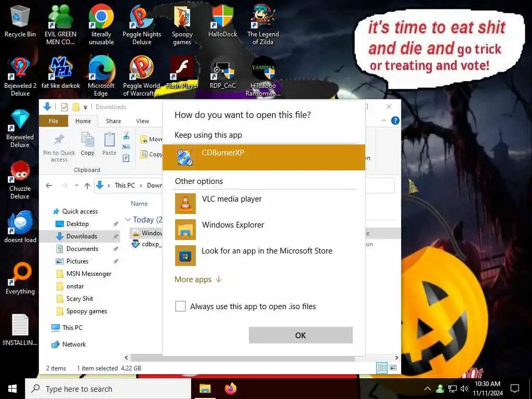
Task: Open Peggle World of Warcraft shortcut
Action: [x=141, y=76]
